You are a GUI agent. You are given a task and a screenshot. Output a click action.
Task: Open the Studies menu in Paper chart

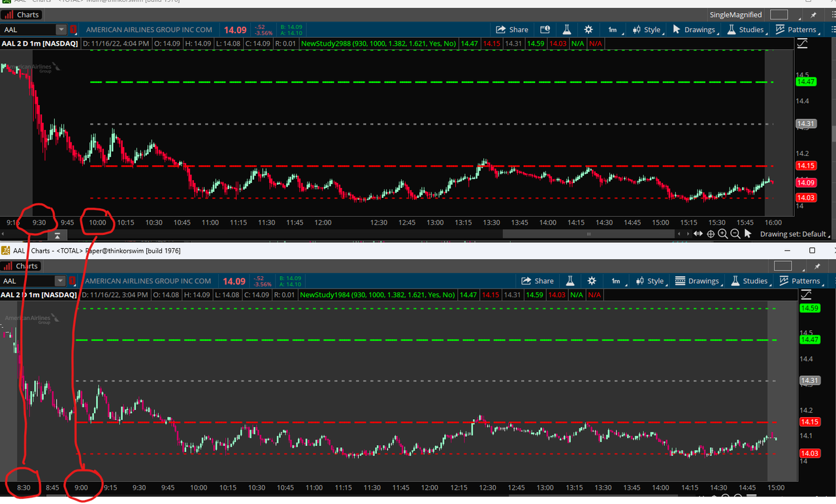tap(750, 281)
